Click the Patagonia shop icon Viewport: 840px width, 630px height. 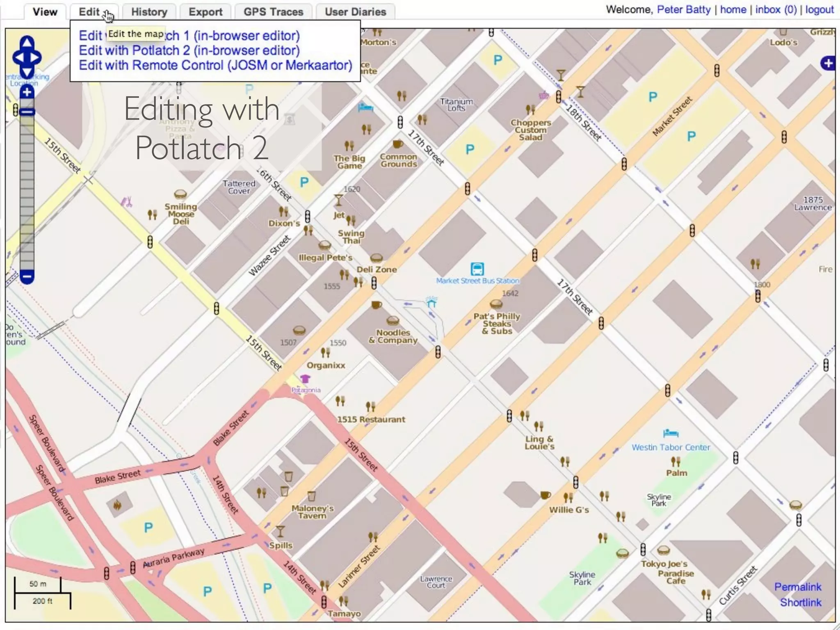coord(305,379)
